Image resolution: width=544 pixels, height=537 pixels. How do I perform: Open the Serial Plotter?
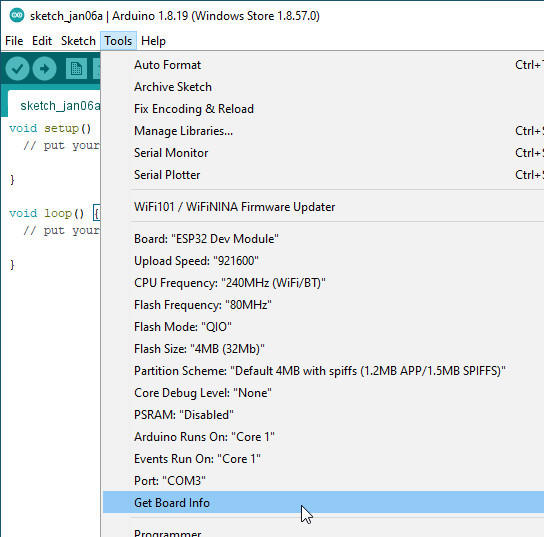(323, 174)
